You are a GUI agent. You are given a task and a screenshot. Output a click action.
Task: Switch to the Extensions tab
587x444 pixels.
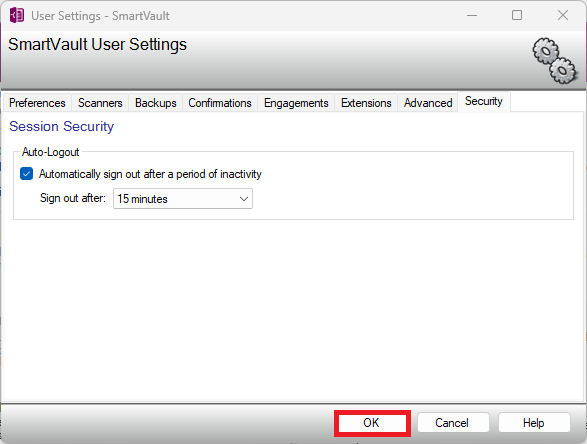[x=366, y=103]
